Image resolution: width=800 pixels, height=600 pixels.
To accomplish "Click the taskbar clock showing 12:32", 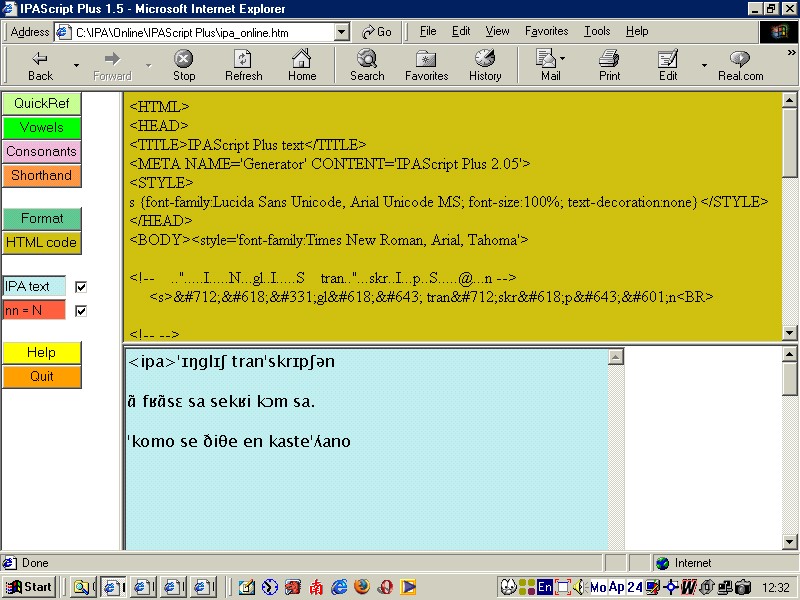I will point(776,587).
